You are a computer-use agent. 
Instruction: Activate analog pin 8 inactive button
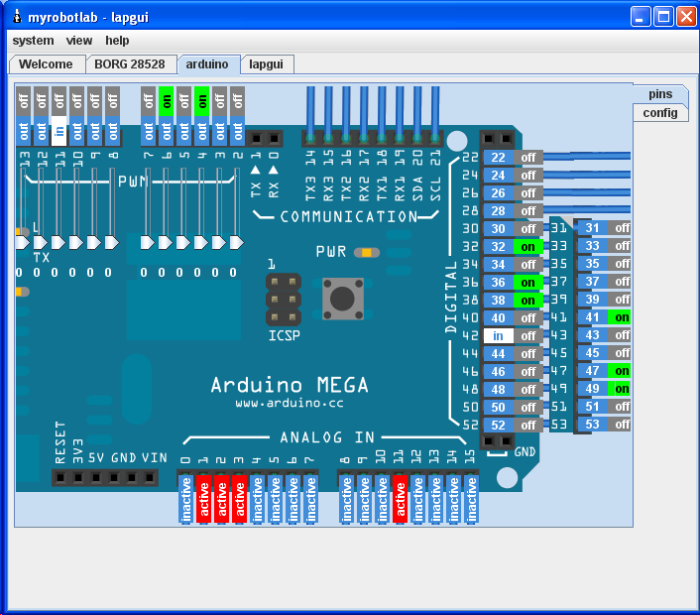click(x=347, y=499)
